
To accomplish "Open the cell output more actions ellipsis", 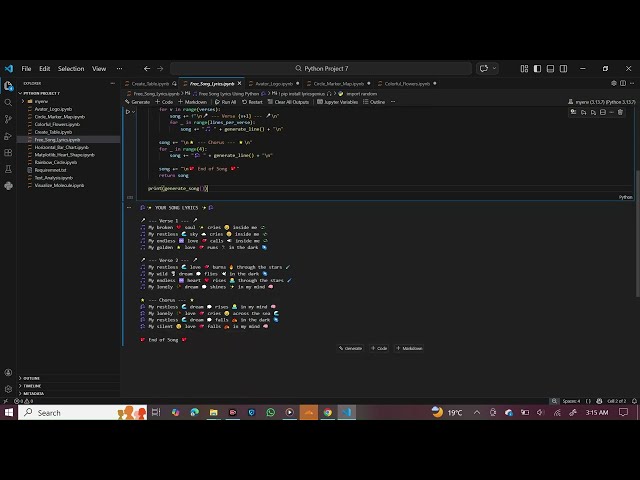I will pyautogui.click(x=129, y=207).
